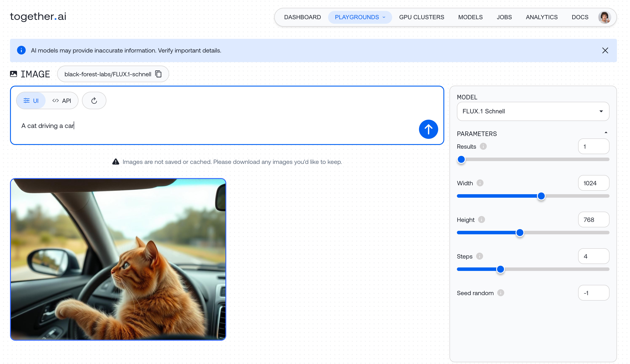The height and width of the screenshot is (364, 630).
Task: Click the Steps value field showing 4
Action: (x=594, y=256)
